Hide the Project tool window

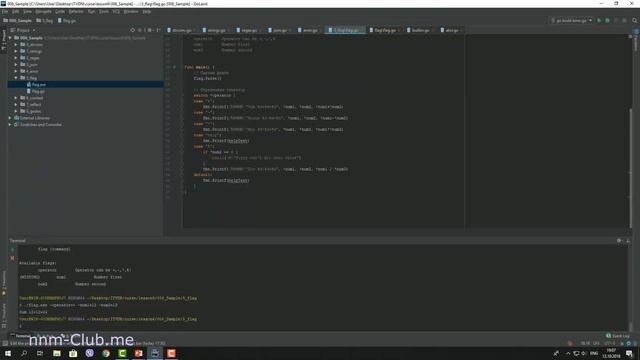[158, 30]
